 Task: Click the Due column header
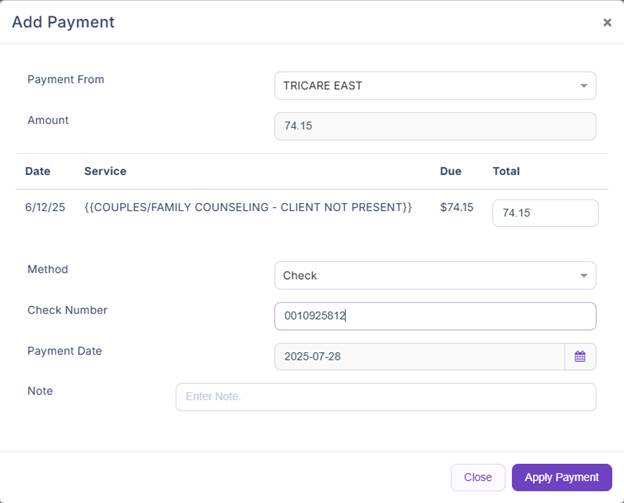(x=450, y=171)
